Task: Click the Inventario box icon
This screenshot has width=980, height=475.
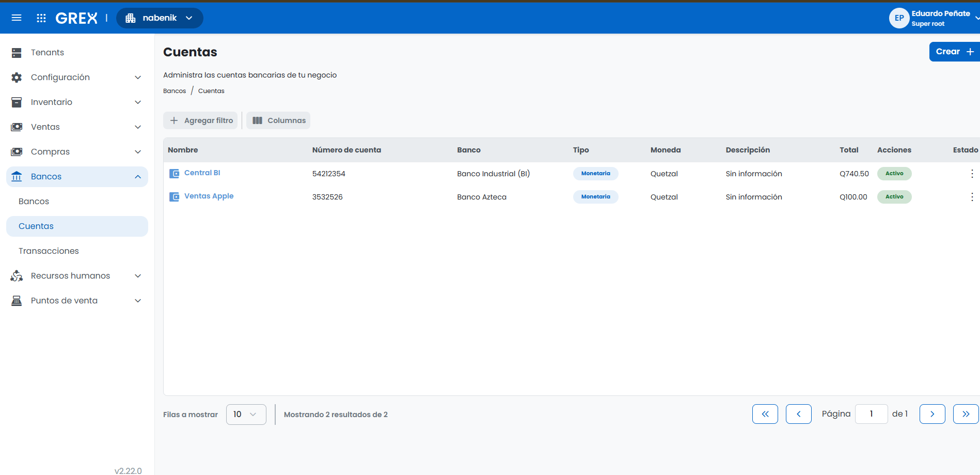Action: [x=17, y=102]
